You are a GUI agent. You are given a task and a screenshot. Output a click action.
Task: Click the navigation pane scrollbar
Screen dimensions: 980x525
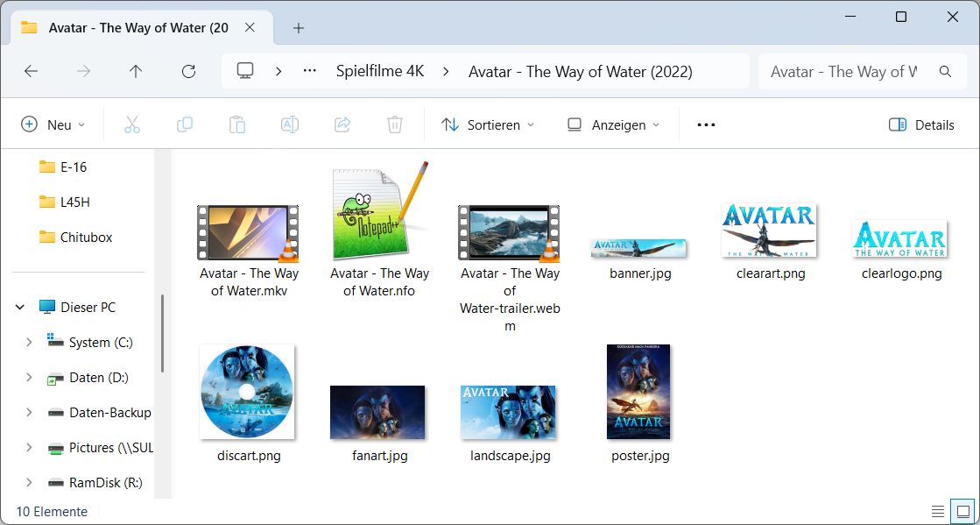pos(163,334)
